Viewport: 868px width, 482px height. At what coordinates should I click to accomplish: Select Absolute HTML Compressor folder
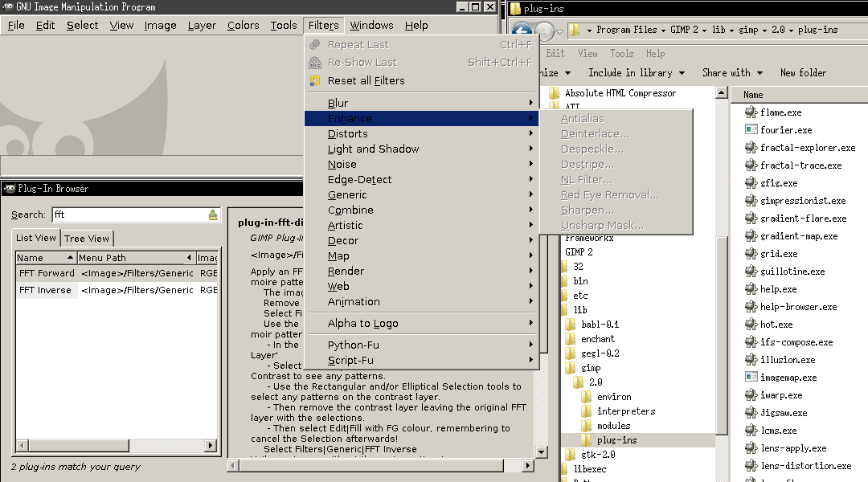(x=620, y=93)
